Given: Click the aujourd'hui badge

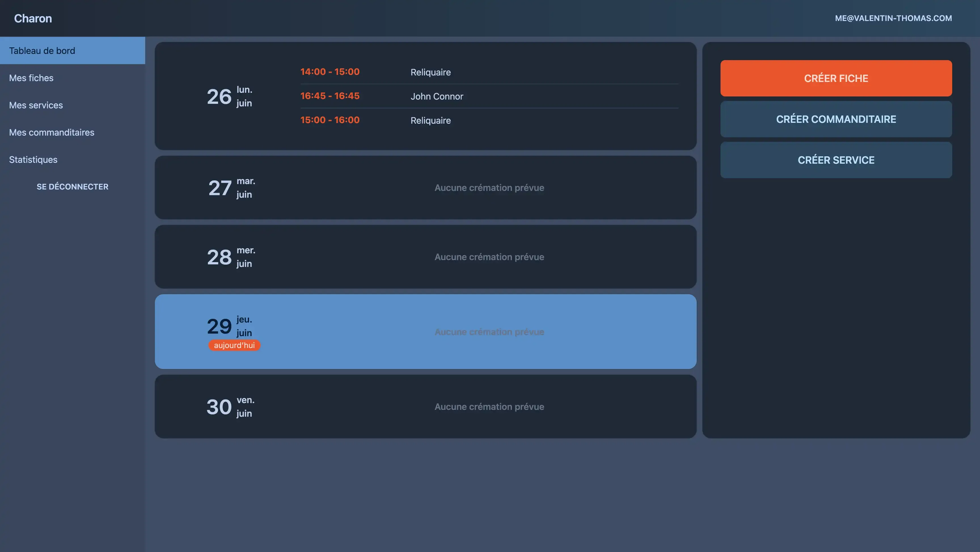Looking at the screenshot, I should tap(234, 346).
